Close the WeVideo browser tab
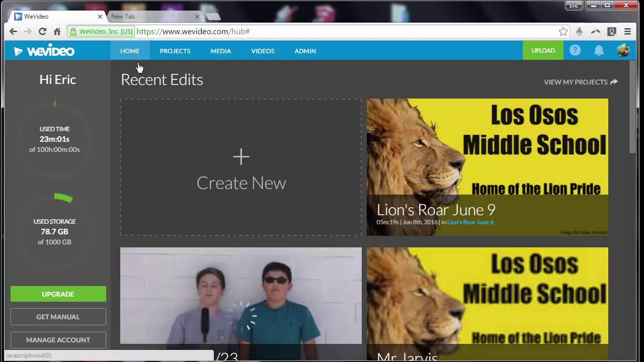Viewport: 644px width, 362px height. coord(100,17)
